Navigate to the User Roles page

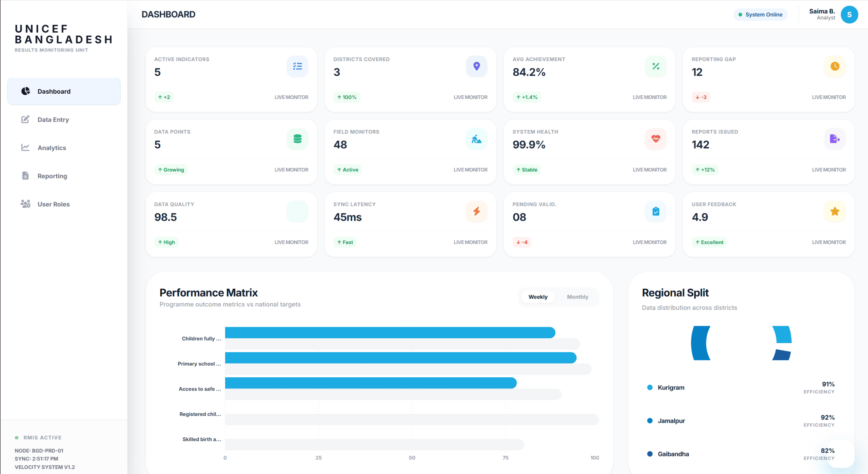53,204
